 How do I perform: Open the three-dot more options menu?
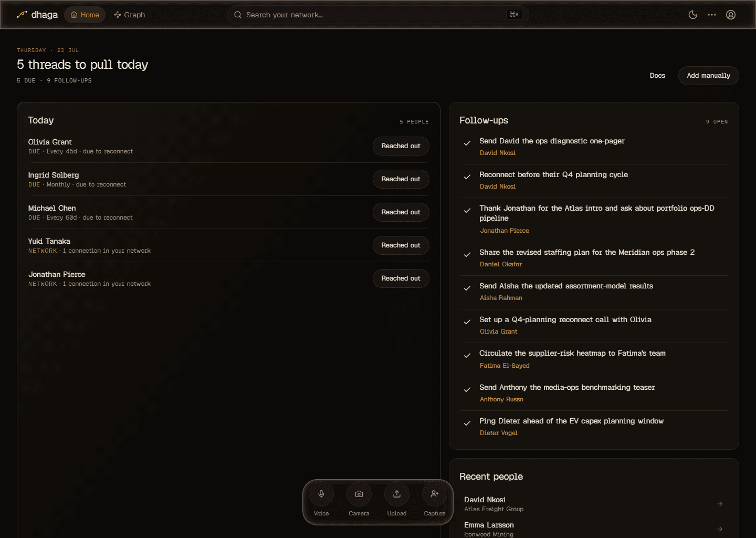pos(712,15)
